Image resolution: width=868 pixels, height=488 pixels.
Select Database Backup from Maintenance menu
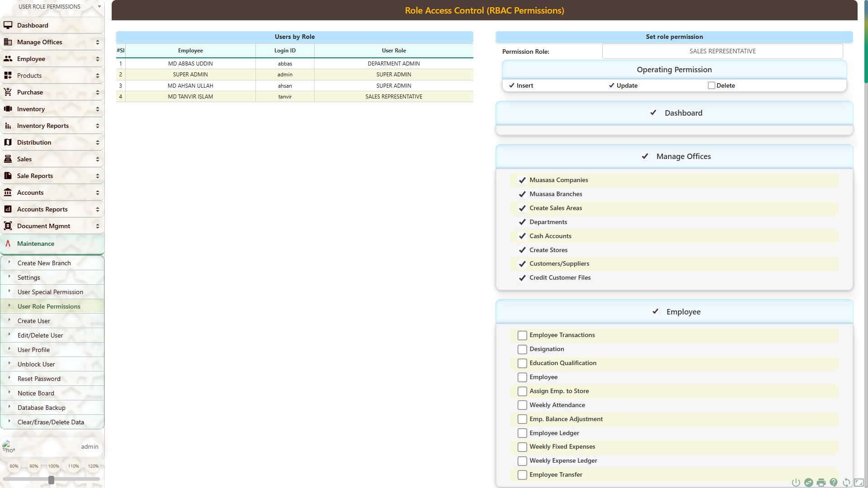[x=42, y=408]
